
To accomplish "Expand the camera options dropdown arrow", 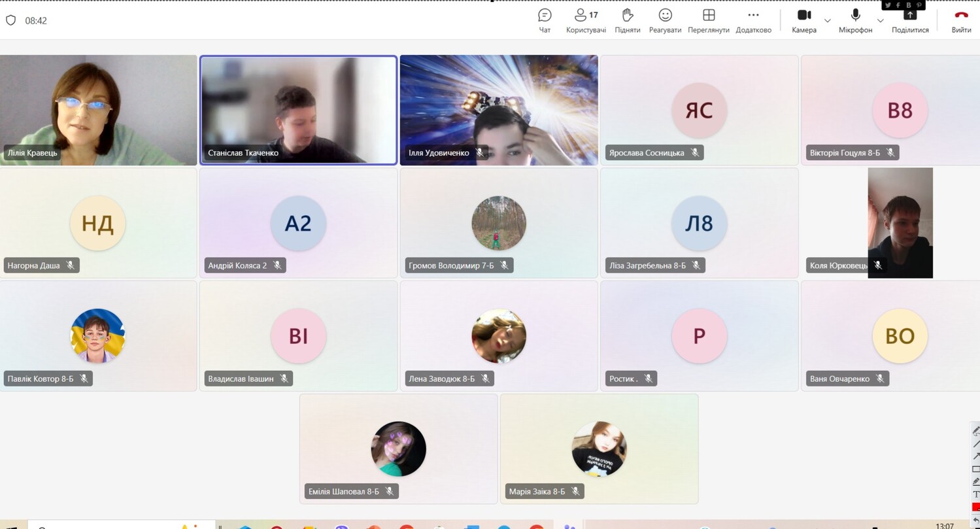I will (827, 21).
